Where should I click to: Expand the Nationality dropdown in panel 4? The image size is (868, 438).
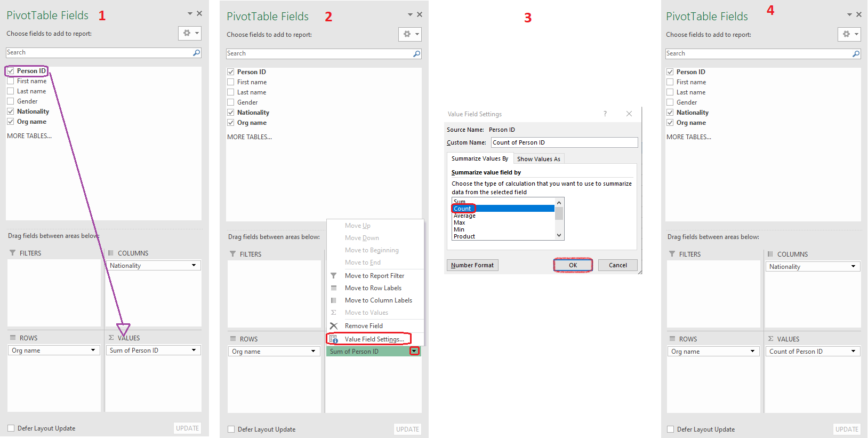click(853, 267)
